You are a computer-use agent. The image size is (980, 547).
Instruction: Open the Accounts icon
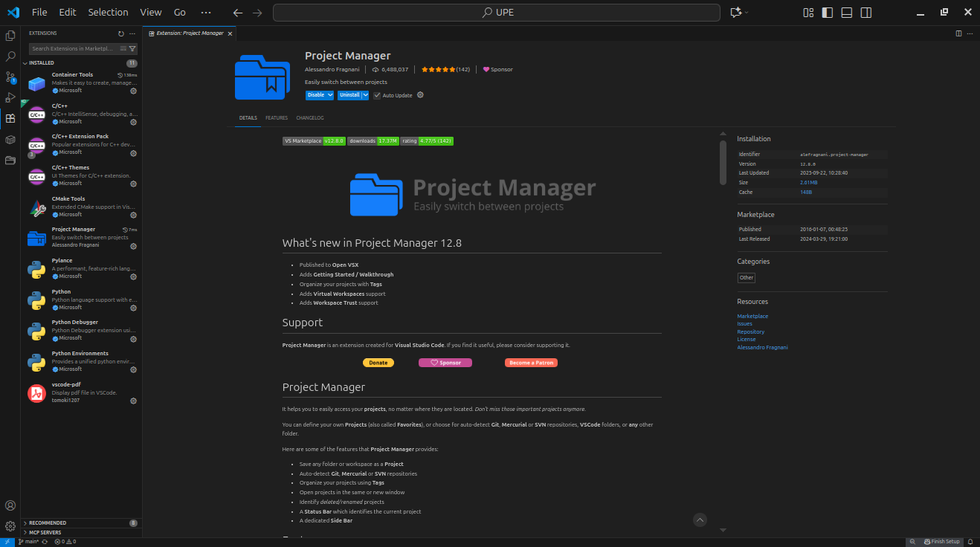pyautogui.click(x=10, y=505)
